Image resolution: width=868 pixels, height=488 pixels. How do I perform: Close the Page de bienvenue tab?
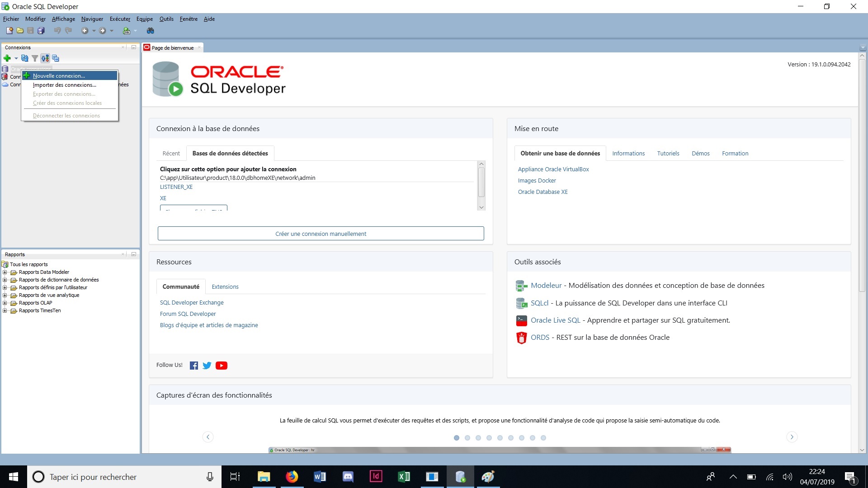[x=199, y=47]
